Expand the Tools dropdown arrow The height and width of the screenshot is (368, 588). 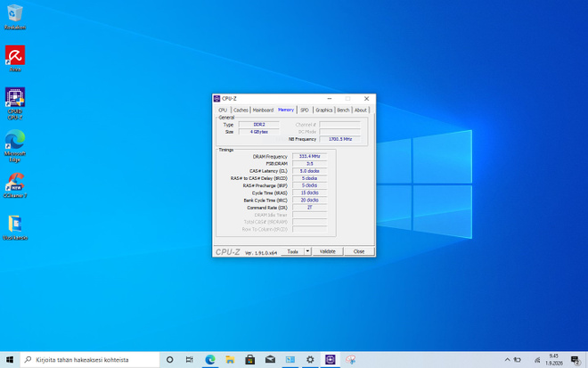(x=307, y=251)
